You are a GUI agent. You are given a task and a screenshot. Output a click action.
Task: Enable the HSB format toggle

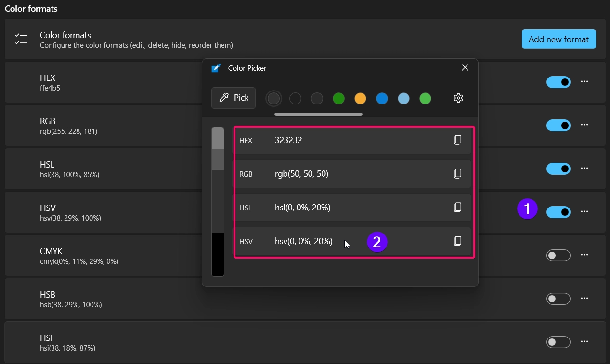pyautogui.click(x=558, y=299)
